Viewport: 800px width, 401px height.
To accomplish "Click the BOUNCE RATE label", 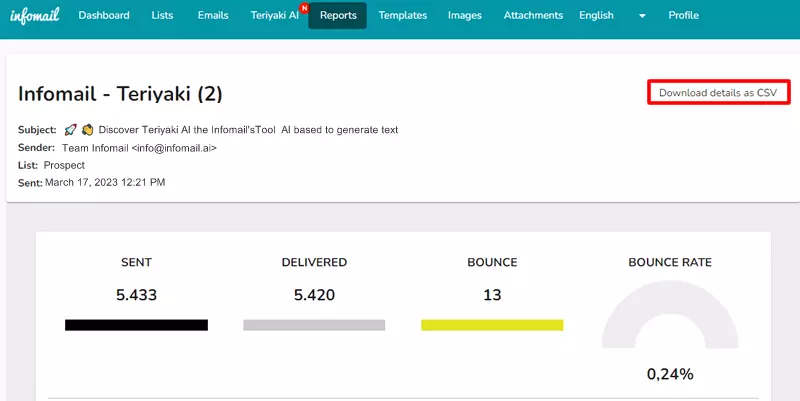I will (670, 262).
